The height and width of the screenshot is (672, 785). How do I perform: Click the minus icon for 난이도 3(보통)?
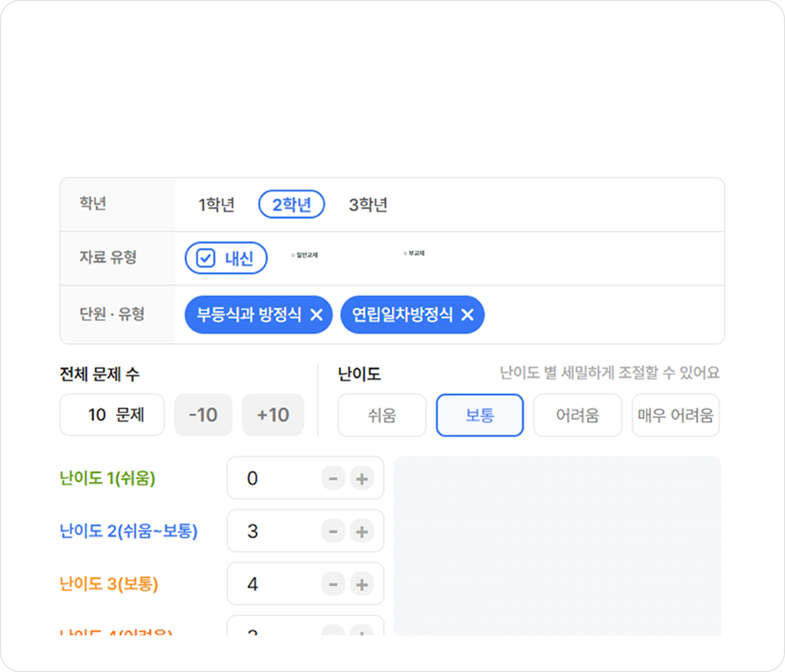333,584
